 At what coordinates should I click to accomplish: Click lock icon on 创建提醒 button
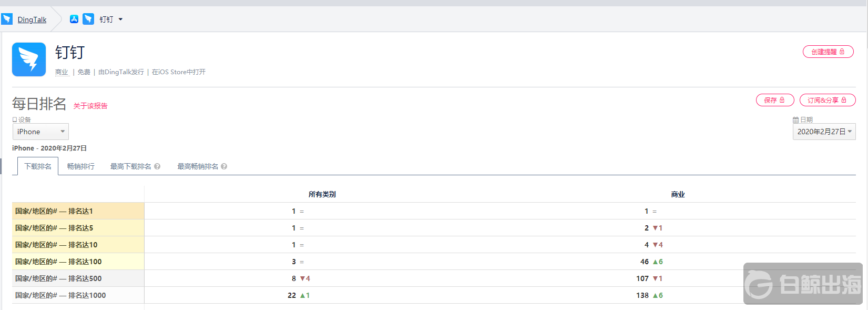click(x=842, y=52)
